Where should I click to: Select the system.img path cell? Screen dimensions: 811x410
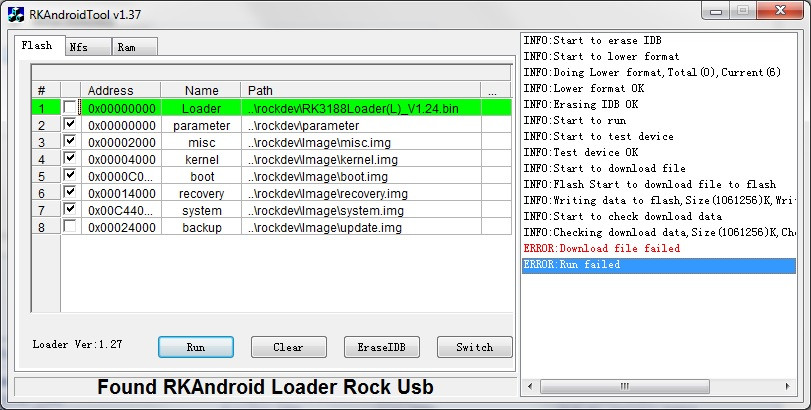[361, 211]
